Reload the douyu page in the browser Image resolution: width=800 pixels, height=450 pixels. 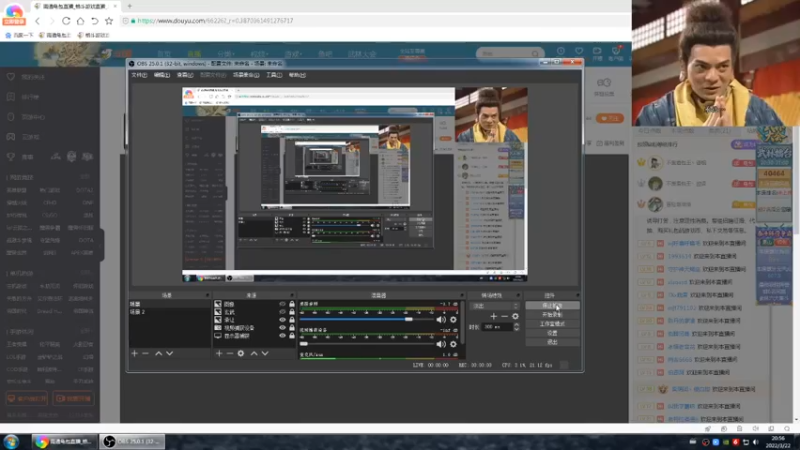pos(66,21)
